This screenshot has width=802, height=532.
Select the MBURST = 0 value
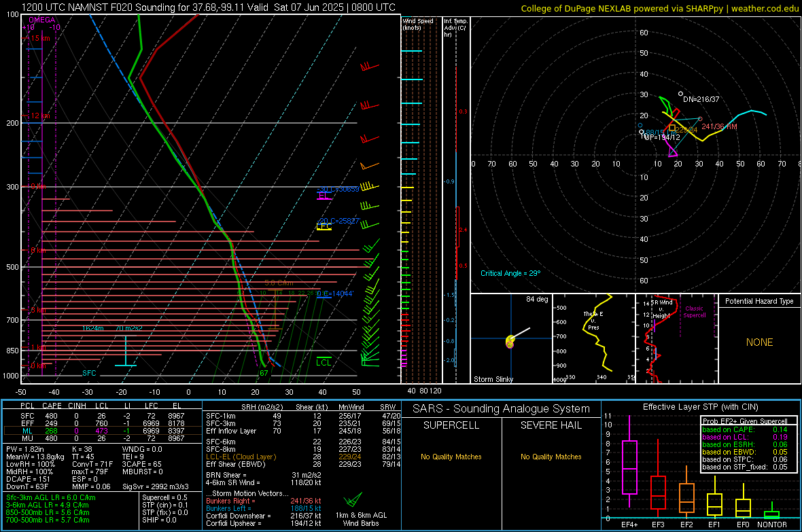pyautogui.click(x=142, y=472)
